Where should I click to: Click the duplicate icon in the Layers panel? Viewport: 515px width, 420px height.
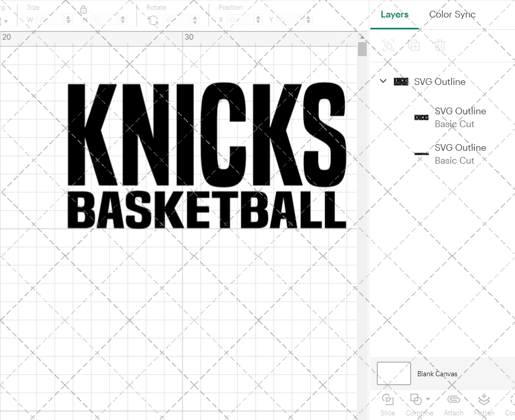pyautogui.click(x=414, y=45)
